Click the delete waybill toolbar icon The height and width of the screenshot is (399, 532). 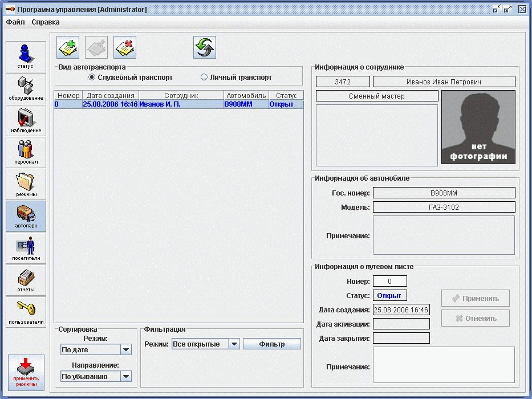tap(124, 48)
